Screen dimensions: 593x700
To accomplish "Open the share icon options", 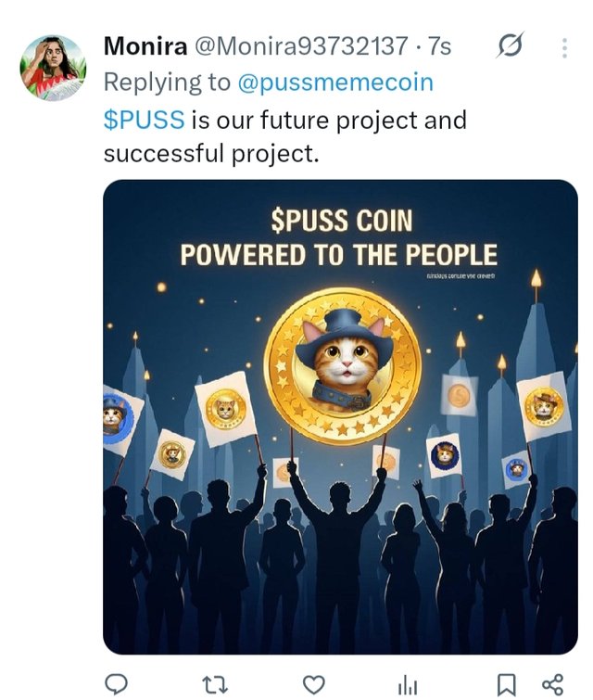I will click(552, 684).
